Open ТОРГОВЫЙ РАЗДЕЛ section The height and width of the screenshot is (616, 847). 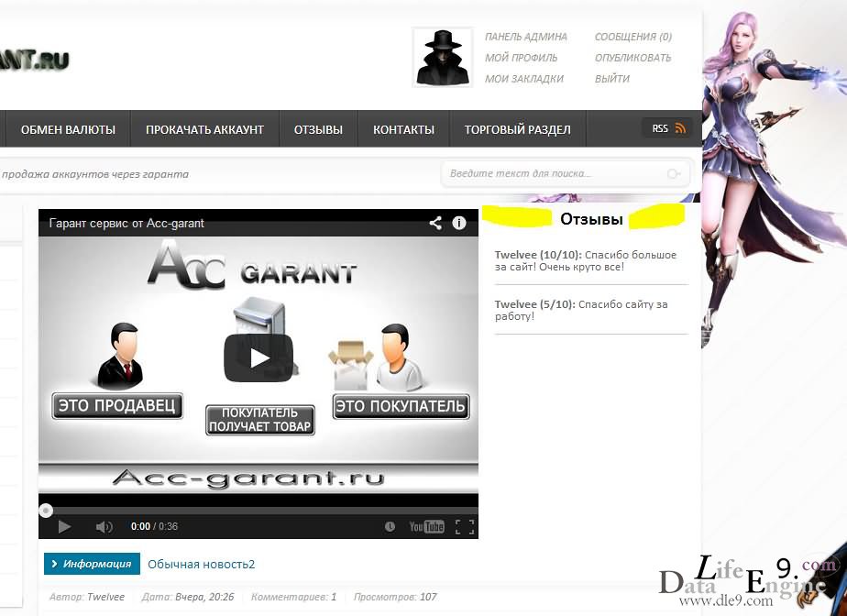[x=518, y=129]
